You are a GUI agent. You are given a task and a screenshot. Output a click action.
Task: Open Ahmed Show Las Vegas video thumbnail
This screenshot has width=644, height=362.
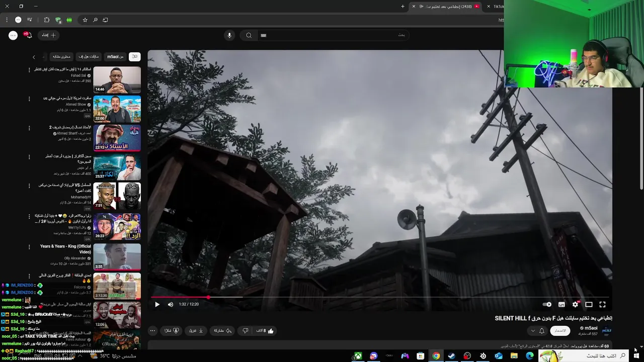click(117, 109)
